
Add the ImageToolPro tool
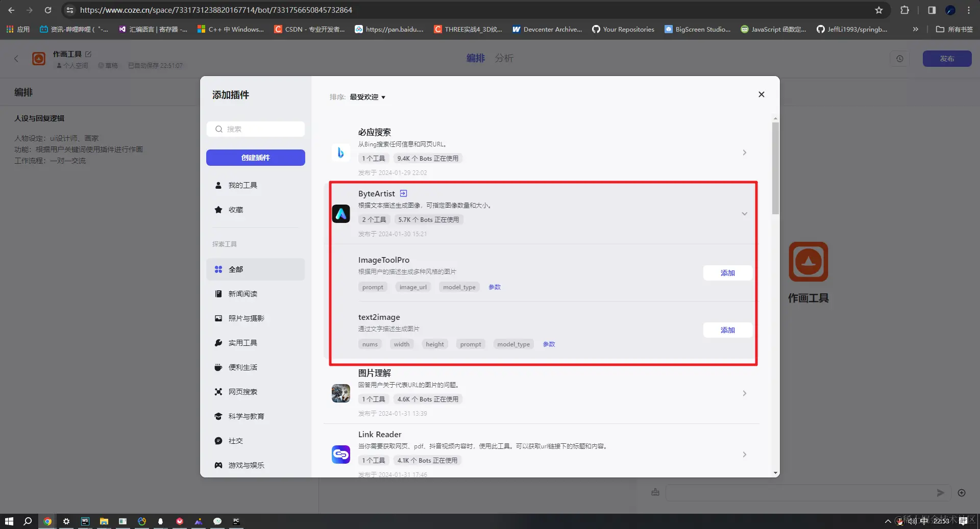coord(727,273)
